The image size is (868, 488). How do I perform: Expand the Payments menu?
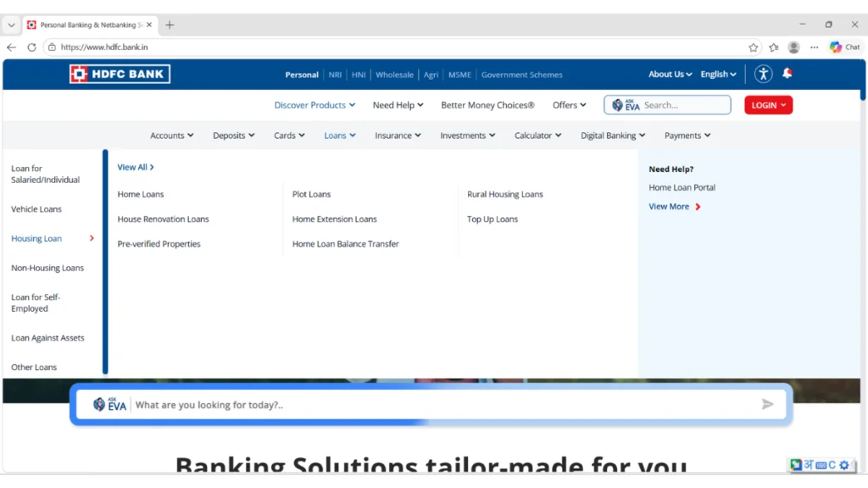(x=687, y=136)
